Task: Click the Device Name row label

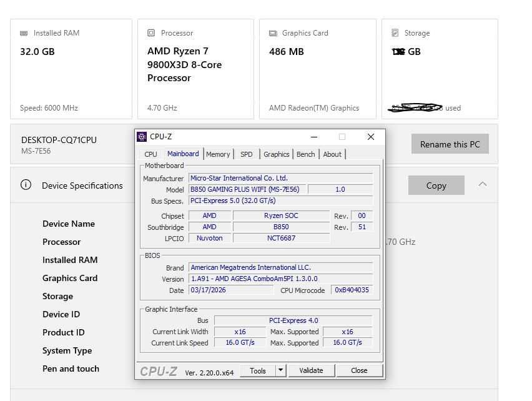Action: click(69, 224)
